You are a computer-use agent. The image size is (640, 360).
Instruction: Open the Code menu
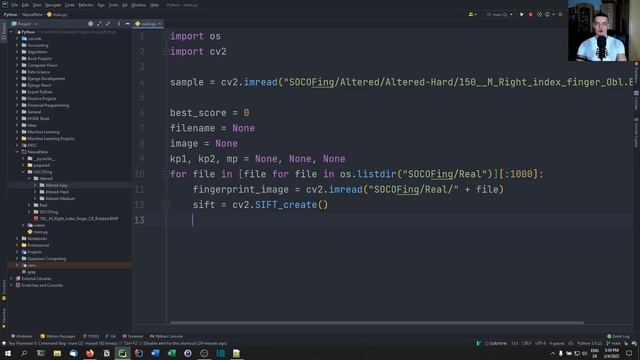[x=70, y=5]
